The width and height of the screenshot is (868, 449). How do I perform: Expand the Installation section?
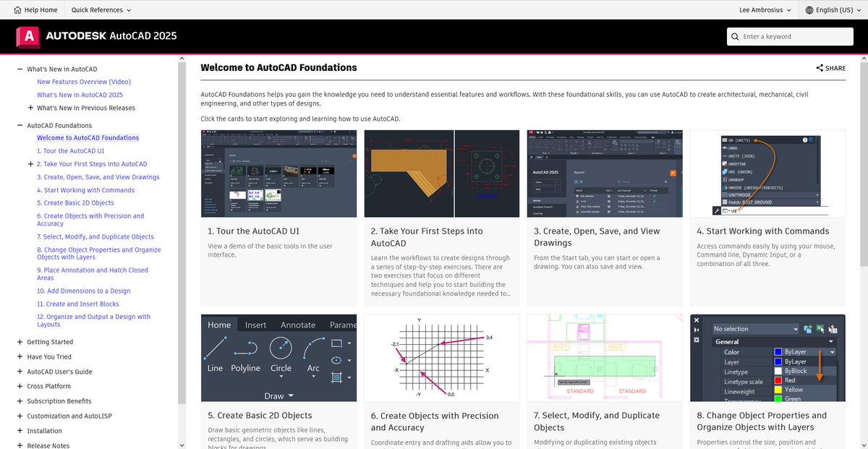(x=20, y=431)
